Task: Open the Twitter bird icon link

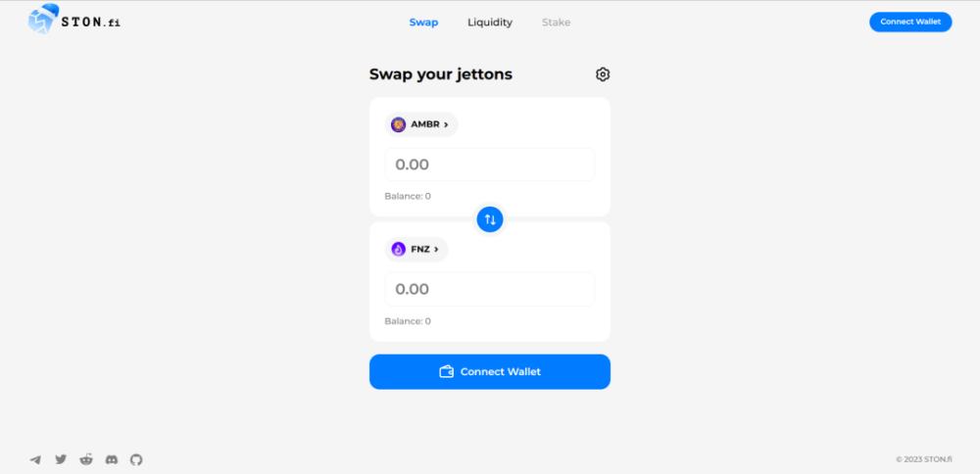Action: pos(61,459)
